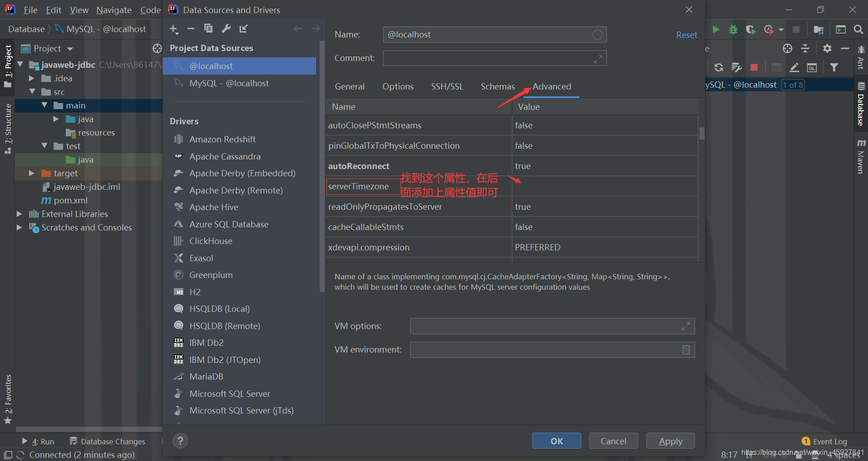Viewport: 868px width, 461px height.
Task: Click the Refresh icon in the Database panel
Action: (x=718, y=67)
